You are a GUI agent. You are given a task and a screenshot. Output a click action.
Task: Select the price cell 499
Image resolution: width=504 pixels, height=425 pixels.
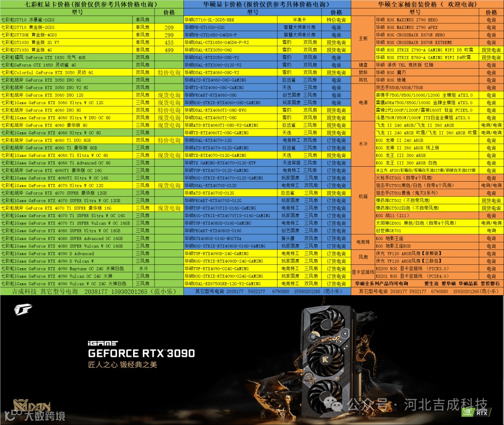pos(169,50)
